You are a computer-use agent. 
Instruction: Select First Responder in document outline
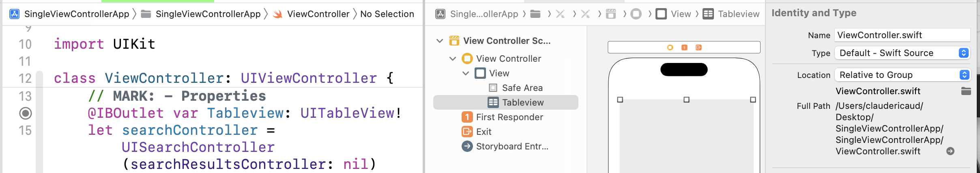(509, 117)
